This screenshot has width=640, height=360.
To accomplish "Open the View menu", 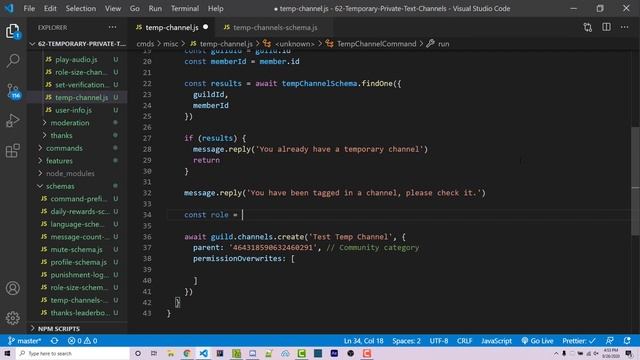I will click(113, 8).
